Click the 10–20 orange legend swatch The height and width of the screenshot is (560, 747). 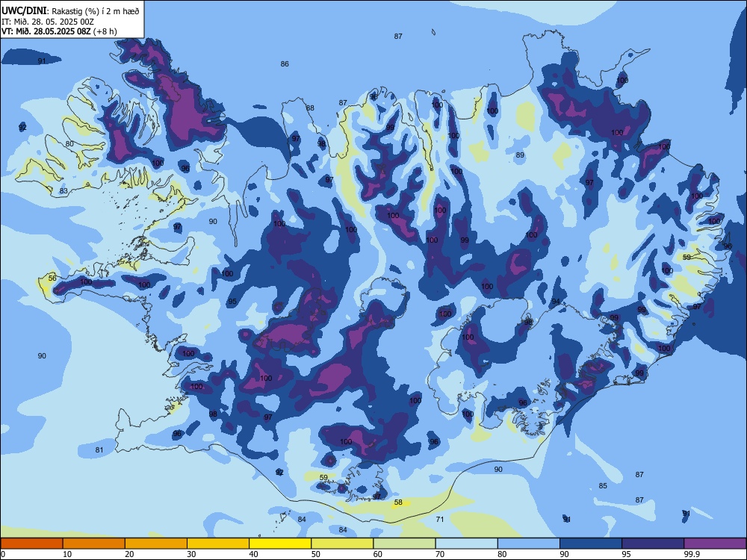coord(94,544)
